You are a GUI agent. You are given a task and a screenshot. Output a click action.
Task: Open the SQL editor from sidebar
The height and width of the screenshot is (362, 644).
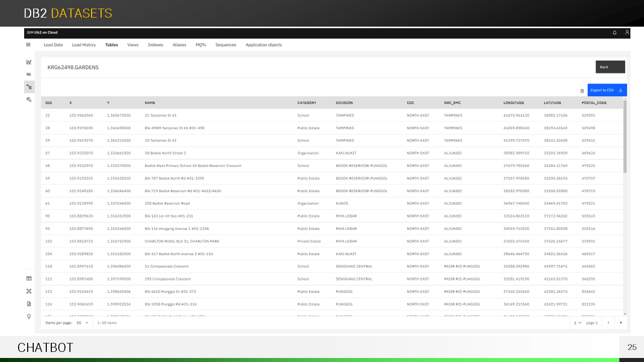(x=29, y=74)
